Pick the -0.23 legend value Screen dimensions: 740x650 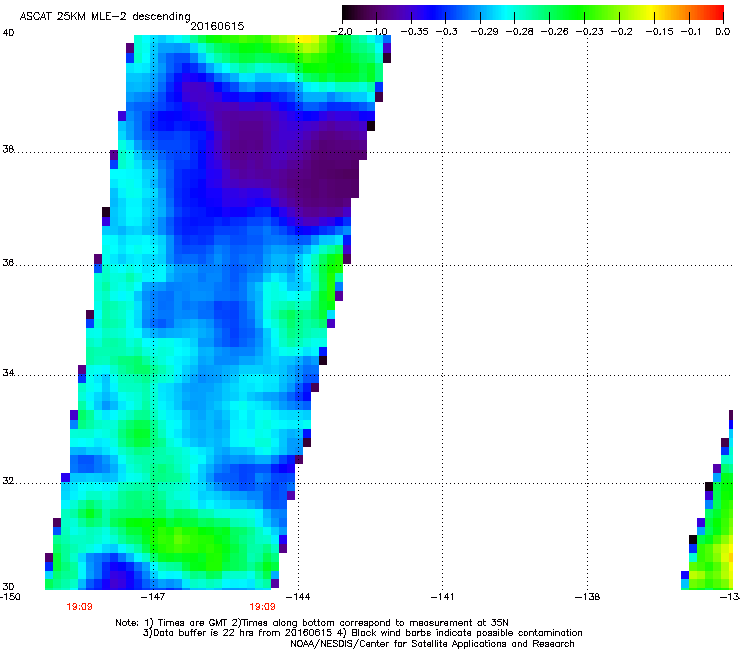click(x=589, y=32)
